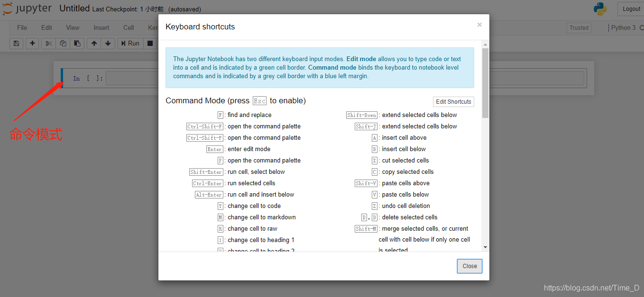Cut cell with scissors icon

tap(48, 43)
